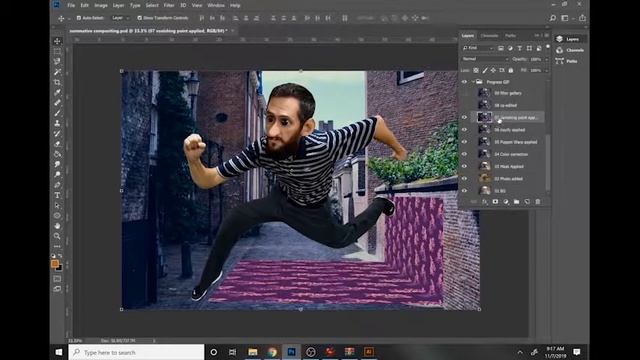Select the History Brush tool
Screen dimensions: 640x360
click(x=57, y=133)
